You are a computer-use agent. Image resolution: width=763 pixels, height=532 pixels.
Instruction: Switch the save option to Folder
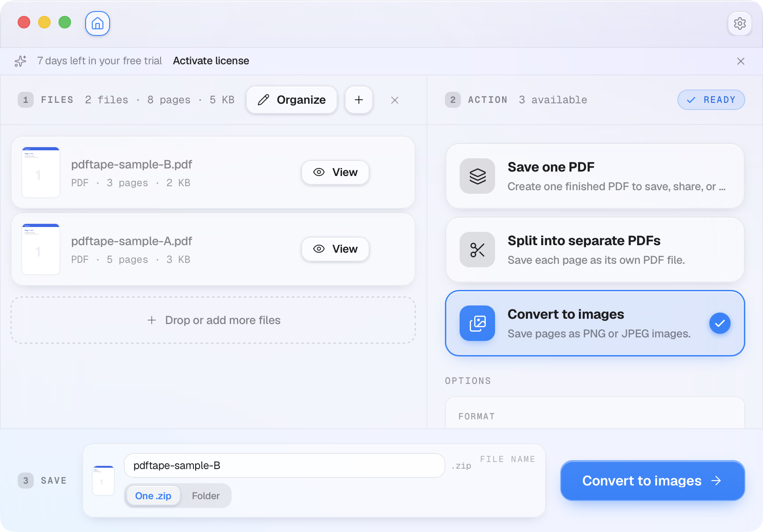click(206, 496)
